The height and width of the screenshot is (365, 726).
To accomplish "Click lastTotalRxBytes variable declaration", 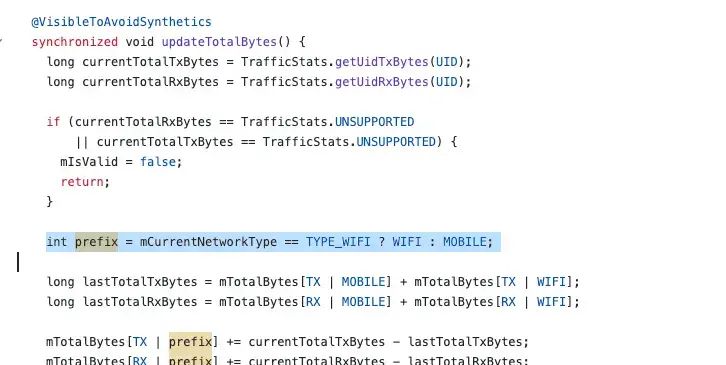I will pos(140,302).
